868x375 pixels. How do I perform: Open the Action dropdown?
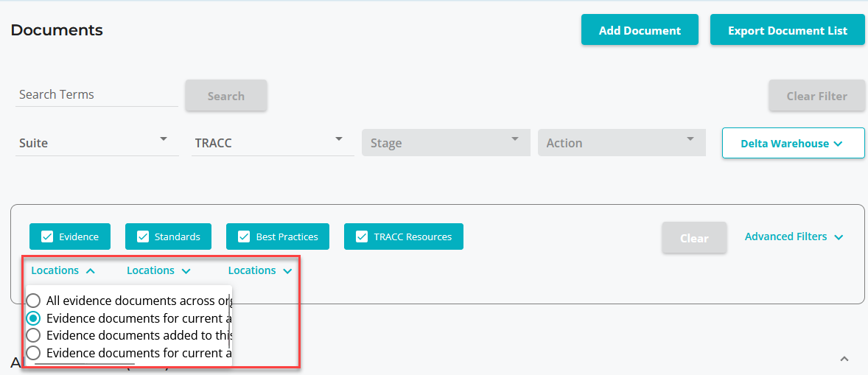[x=621, y=143]
